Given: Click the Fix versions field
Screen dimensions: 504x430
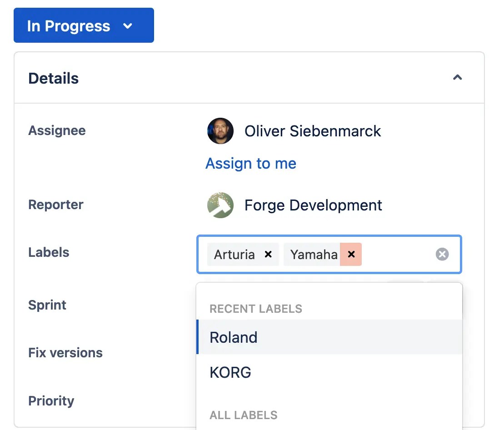Looking at the screenshot, I should point(65,353).
